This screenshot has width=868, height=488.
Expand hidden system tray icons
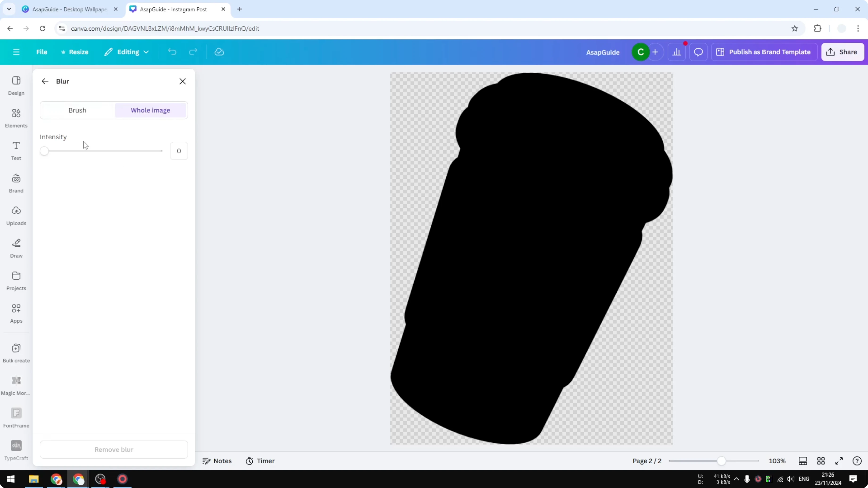(736, 479)
